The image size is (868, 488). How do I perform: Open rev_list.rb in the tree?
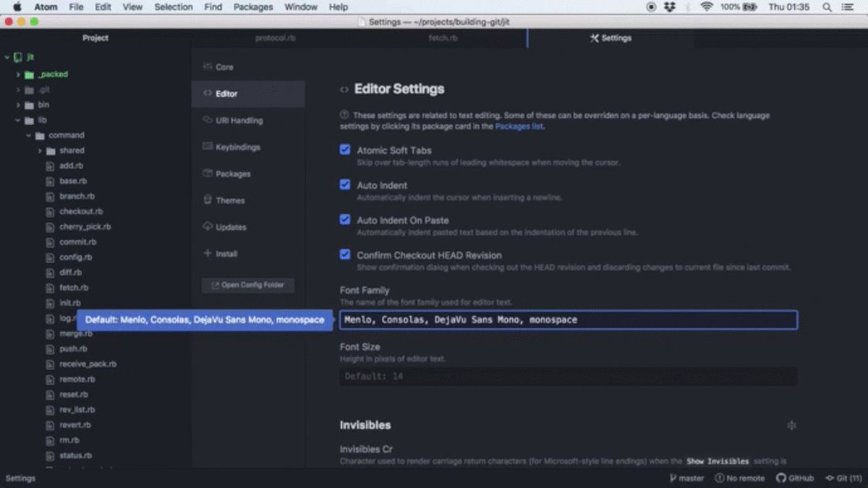point(77,410)
